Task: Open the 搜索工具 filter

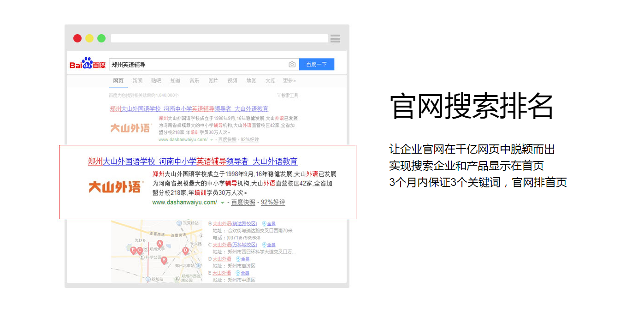Action: tap(288, 96)
